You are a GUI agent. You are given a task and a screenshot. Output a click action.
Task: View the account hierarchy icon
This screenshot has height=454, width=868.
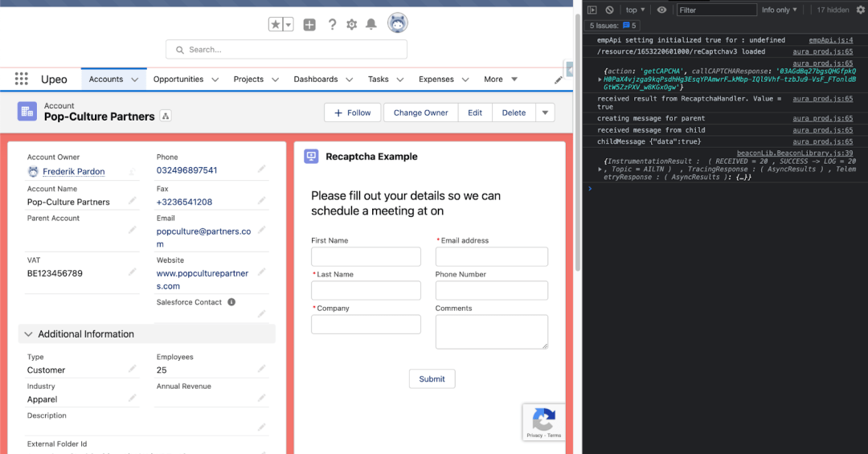pos(166,116)
